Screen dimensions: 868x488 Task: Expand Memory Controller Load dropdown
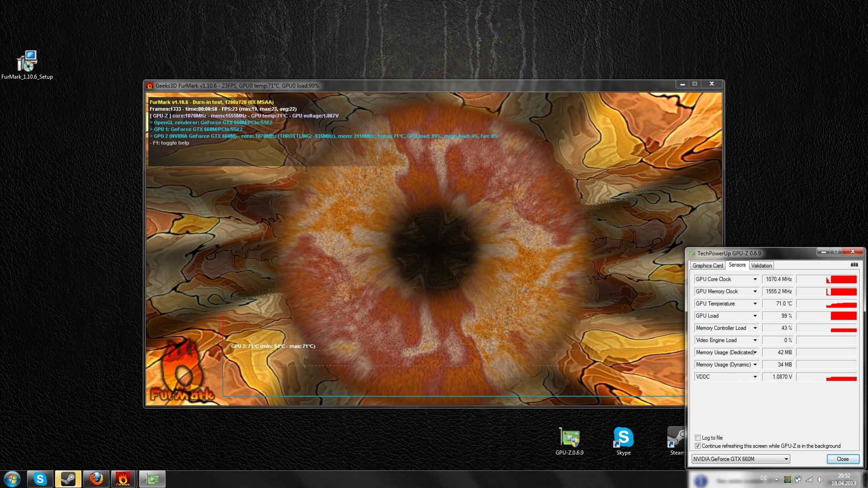point(755,328)
